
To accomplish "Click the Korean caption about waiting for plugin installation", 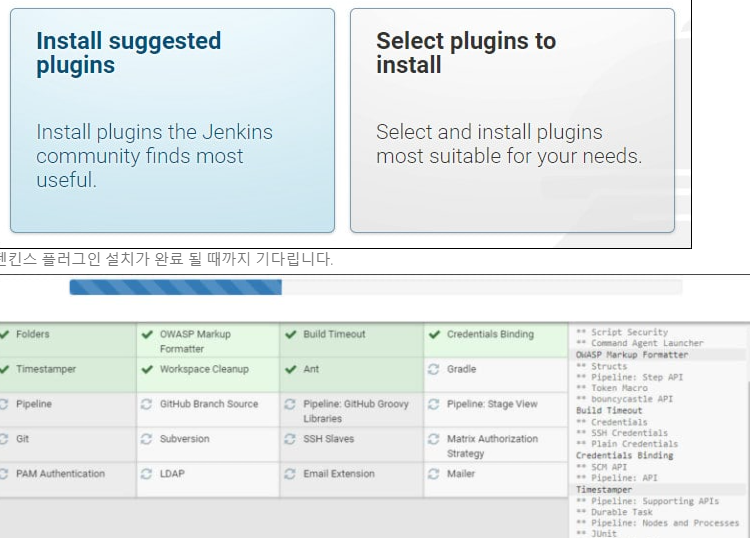I will (166, 259).
